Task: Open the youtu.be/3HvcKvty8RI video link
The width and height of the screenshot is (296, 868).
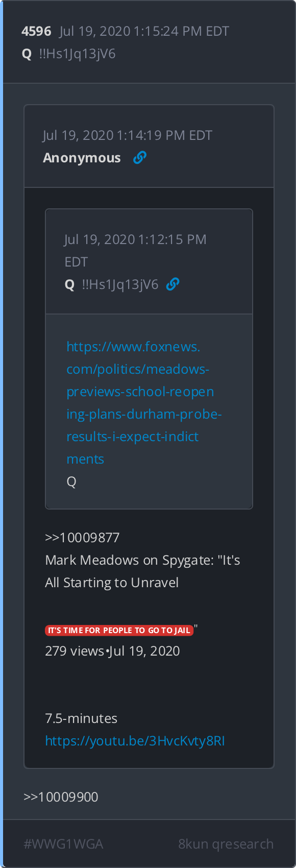Action: pyautogui.click(x=135, y=741)
